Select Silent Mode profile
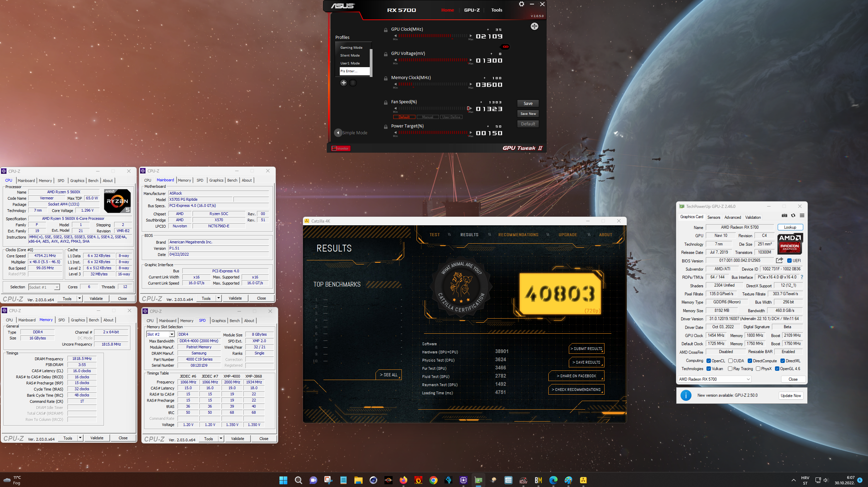The image size is (868, 487). [350, 55]
